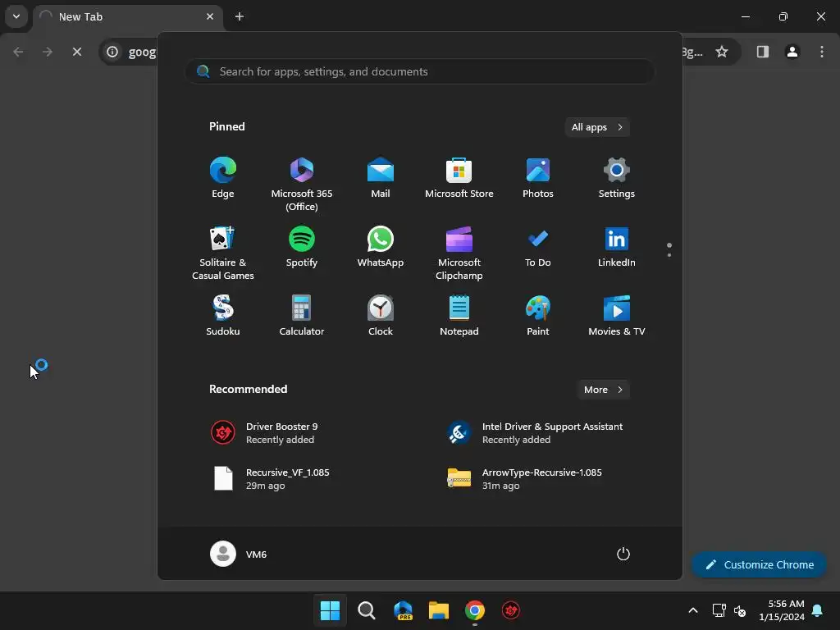Open taskbar Search

(x=367, y=610)
